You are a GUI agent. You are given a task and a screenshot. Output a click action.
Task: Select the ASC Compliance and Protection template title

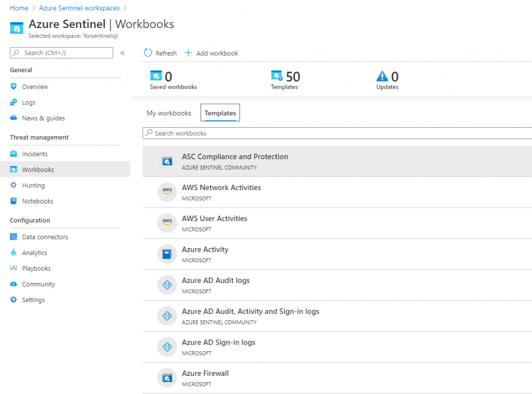(x=235, y=156)
